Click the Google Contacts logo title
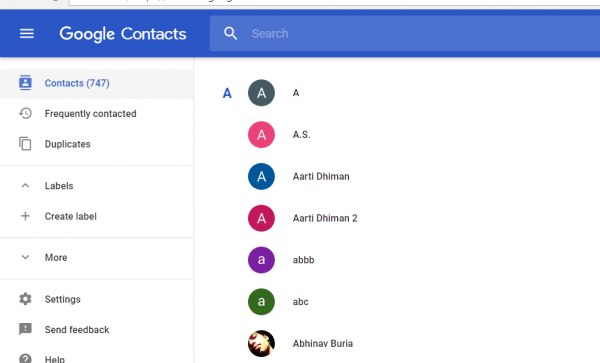Image resolution: width=600 pixels, height=363 pixels. (x=123, y=34)
